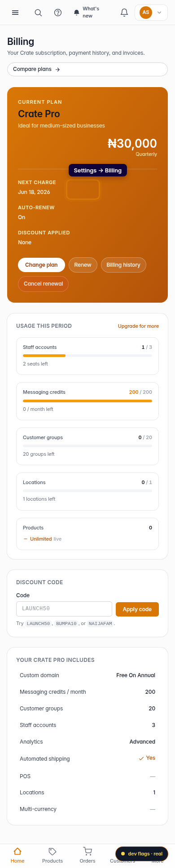Go to the Home tab
The height and width of the screenshot is (868, 175).
click(x=17, y=855)
